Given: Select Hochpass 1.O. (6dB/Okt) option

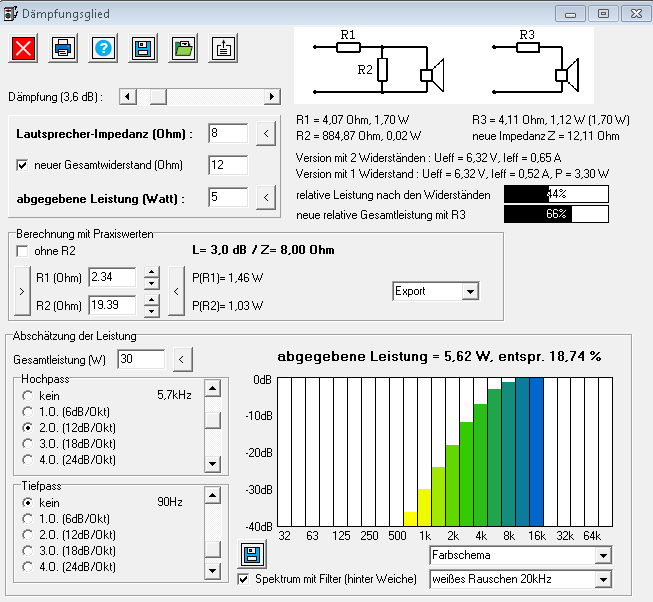Looking at the screenshot, I should tap(27, 412).
